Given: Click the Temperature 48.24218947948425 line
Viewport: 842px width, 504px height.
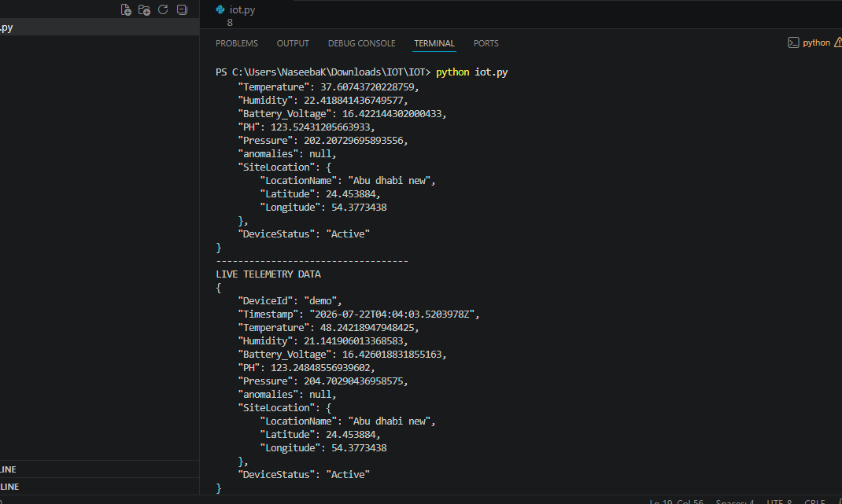Looking at the screenshot, I should 328,328.
